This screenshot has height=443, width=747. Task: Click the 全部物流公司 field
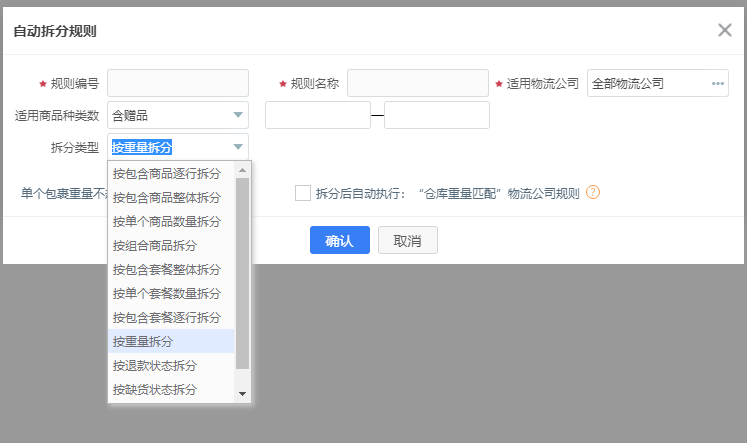click(658, 83)
